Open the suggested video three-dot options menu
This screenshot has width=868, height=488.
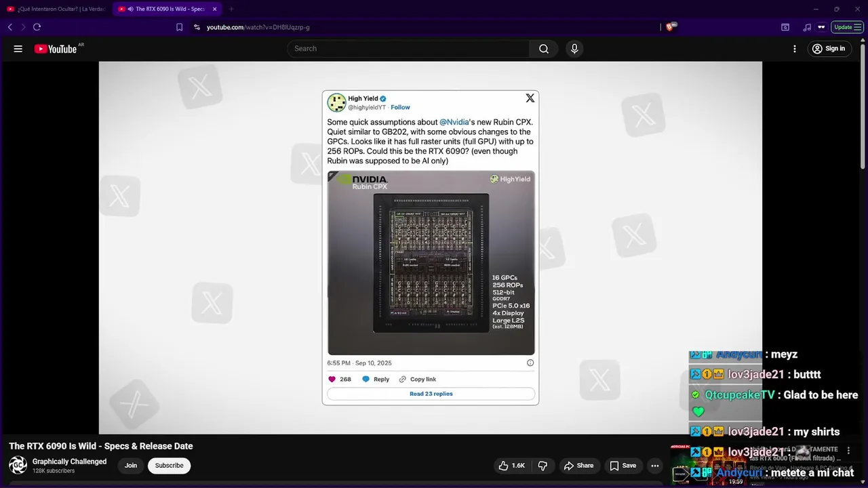coord(848,451)
